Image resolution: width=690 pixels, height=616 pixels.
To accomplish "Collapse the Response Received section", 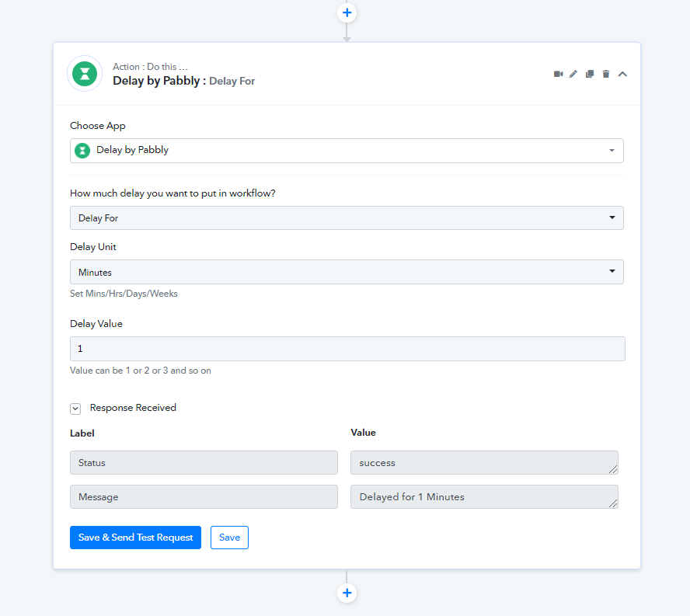I will (x=75, y=409).
